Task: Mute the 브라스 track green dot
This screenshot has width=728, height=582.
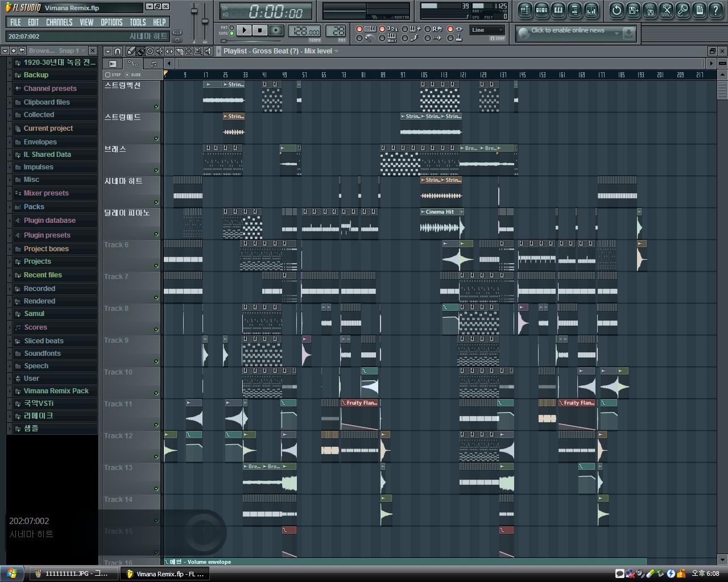Action: [156, 170]
